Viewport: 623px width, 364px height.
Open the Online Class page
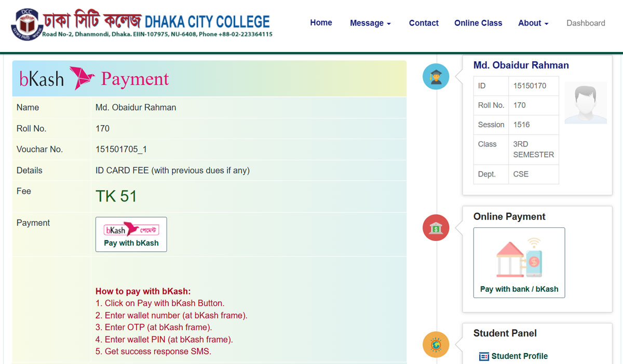(478, 23)
